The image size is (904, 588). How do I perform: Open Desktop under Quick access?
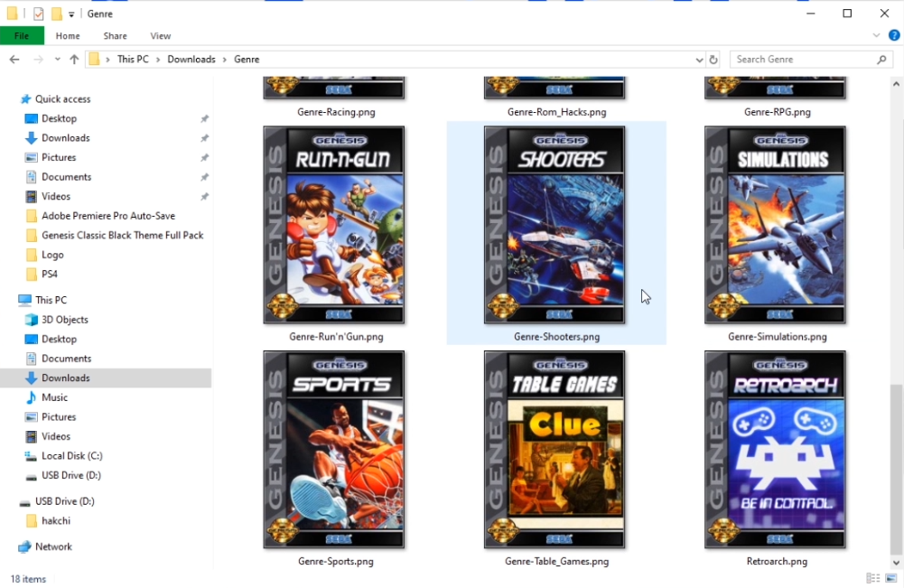(59, 118)
